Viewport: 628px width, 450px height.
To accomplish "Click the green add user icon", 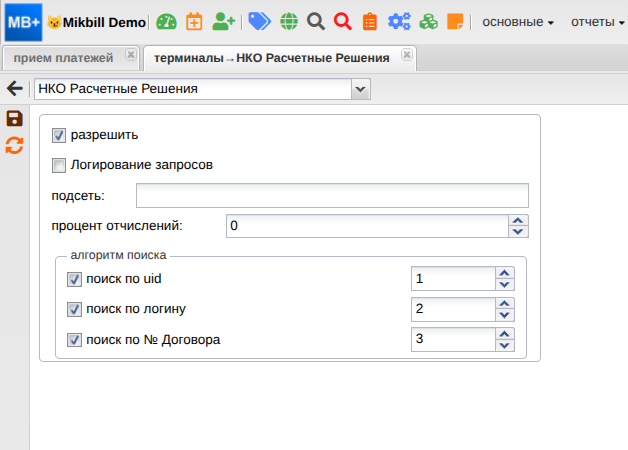I will [x=223, y=22].
